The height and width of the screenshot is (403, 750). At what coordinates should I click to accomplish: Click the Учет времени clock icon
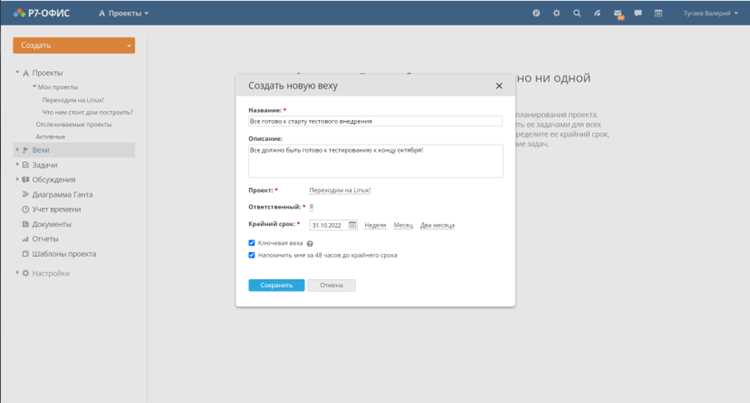[25, 209]
